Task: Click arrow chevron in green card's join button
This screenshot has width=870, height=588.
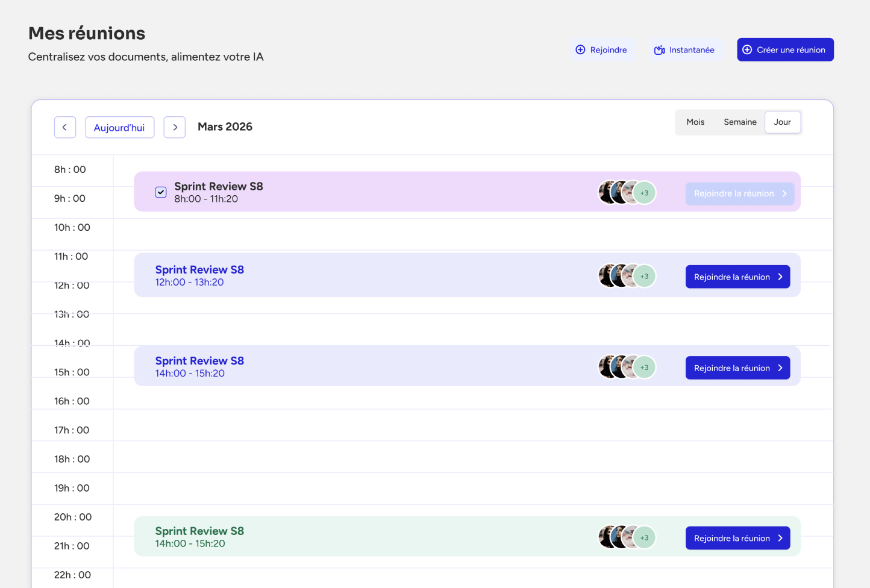Action: 780,538
